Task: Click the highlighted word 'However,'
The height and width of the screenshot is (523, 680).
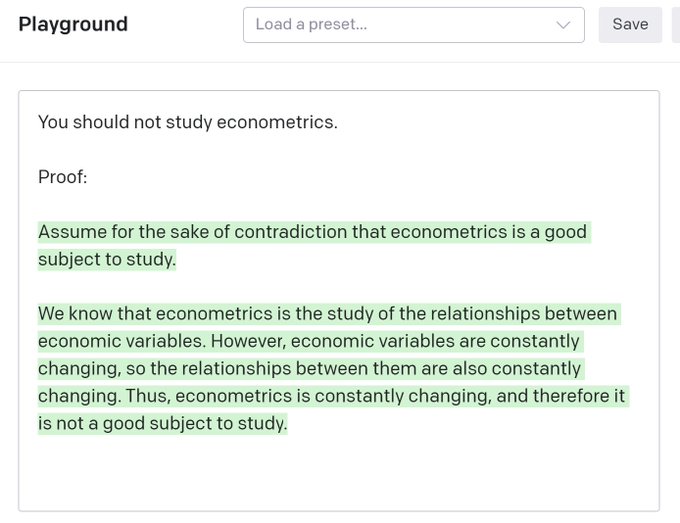Action: pos(248,341)
